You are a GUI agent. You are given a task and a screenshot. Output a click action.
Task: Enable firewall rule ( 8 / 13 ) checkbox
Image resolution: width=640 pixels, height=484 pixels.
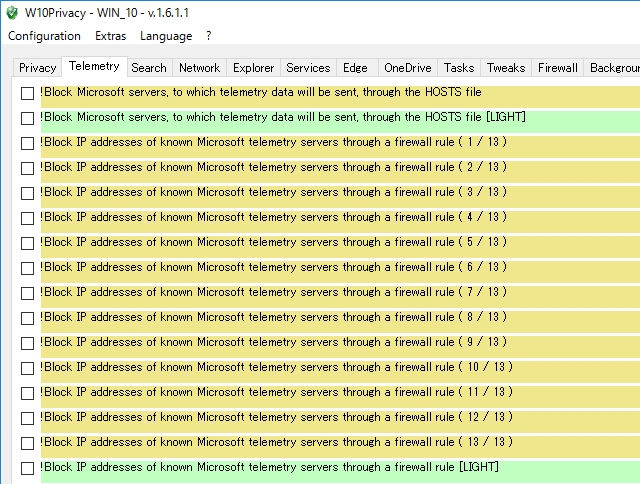click(27, 318)
